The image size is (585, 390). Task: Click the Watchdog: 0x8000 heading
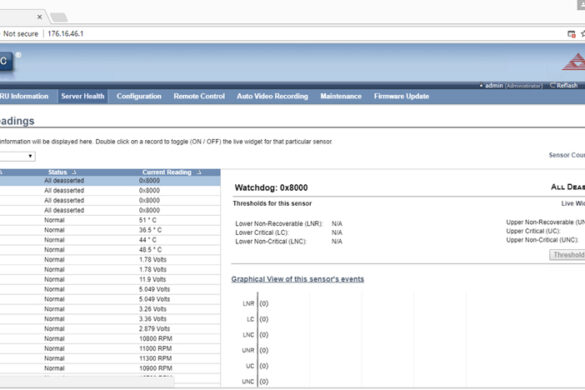click(x=271, y=187)
